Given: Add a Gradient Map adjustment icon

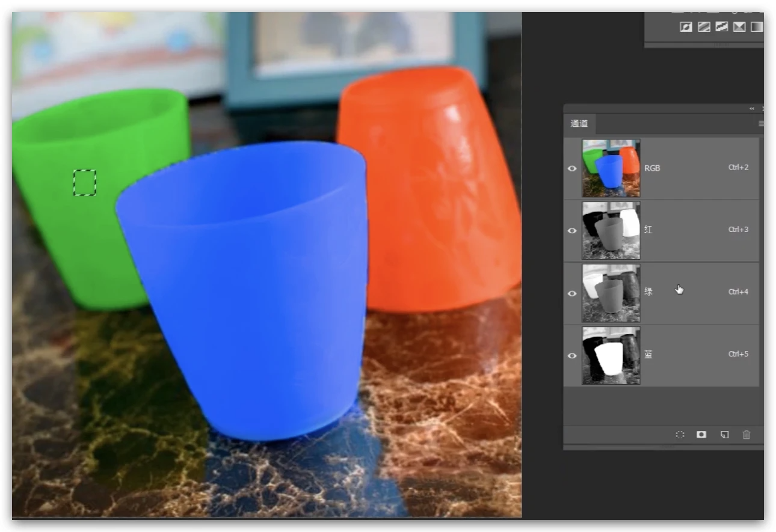Looking at the screenshot, I should tap(757, 27).
